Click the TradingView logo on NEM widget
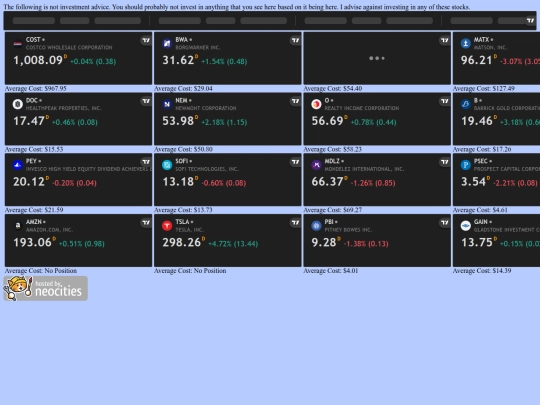Screen dimensions: 540x405 tap(295, 101)
